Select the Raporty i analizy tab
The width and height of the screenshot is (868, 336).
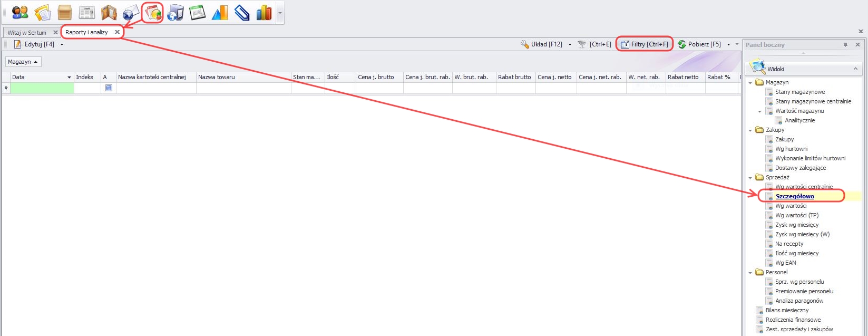[x=86, y=32]
